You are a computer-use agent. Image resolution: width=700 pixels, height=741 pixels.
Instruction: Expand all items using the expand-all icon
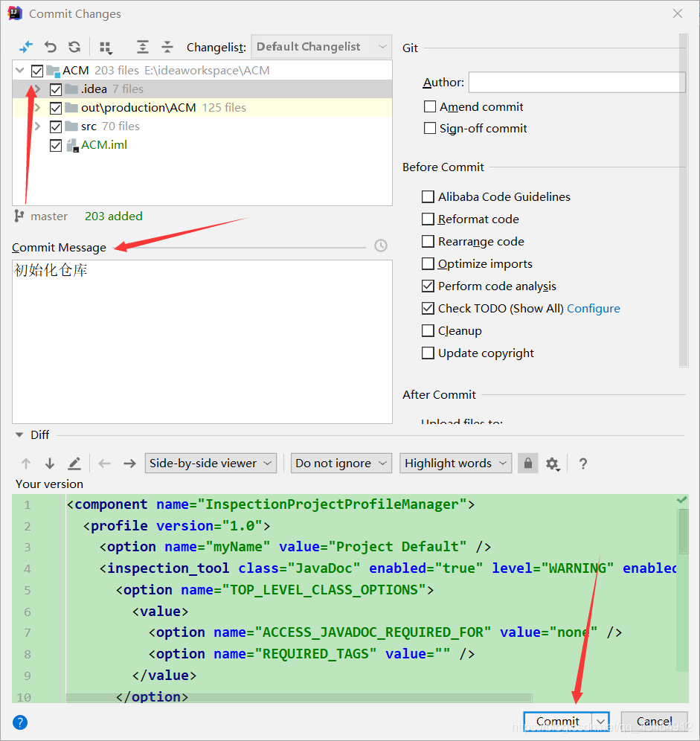(x=141, y=46)
